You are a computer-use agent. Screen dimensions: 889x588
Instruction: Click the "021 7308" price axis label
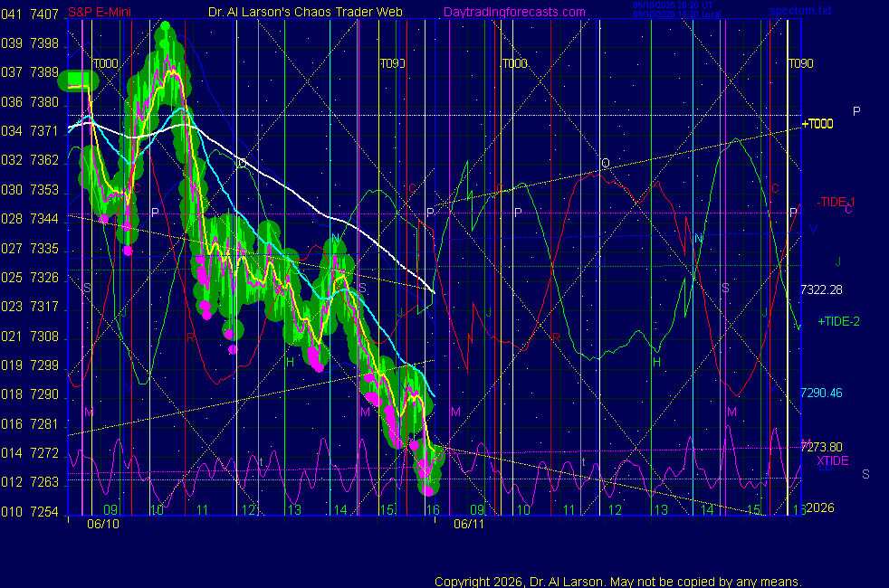pyautogui.click(x=30, y=337)
